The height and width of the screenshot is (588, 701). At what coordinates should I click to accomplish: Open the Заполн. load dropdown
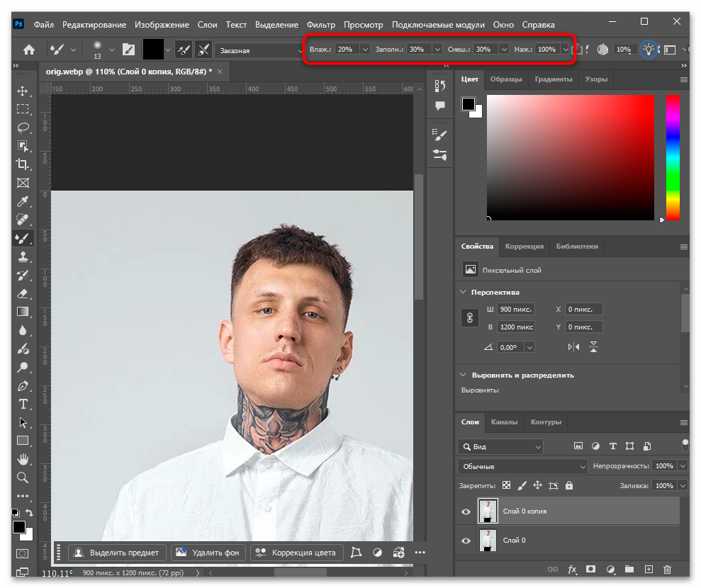tap(437, 49)
